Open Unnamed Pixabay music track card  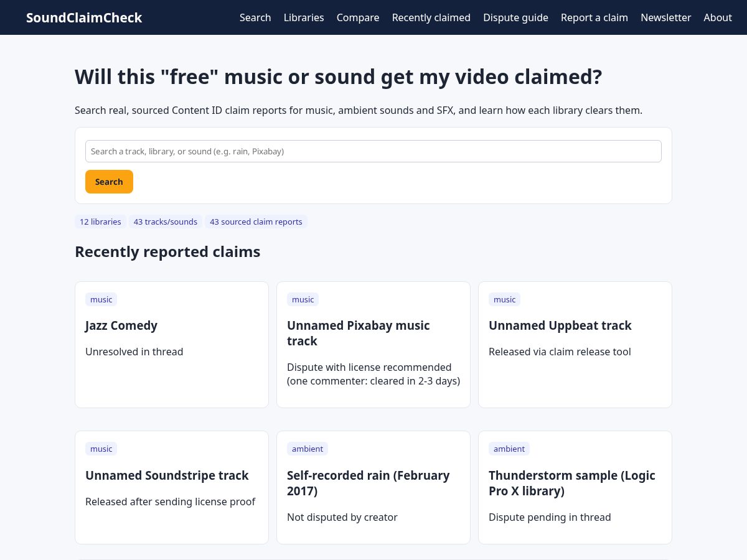(x=374, y=345)
